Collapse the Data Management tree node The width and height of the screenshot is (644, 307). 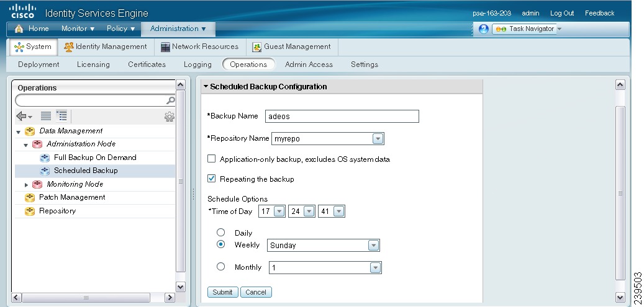coord(19,132)
